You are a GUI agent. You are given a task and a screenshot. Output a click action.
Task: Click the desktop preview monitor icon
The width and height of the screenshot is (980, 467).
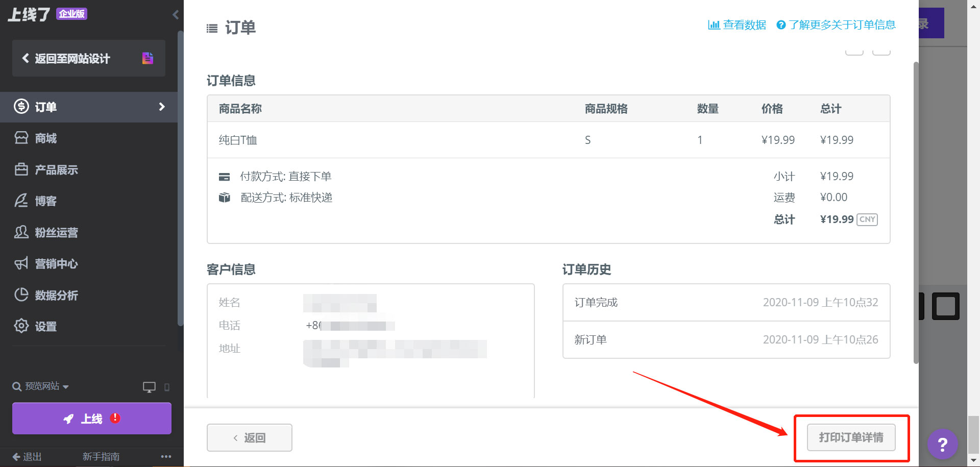(149, 387)
